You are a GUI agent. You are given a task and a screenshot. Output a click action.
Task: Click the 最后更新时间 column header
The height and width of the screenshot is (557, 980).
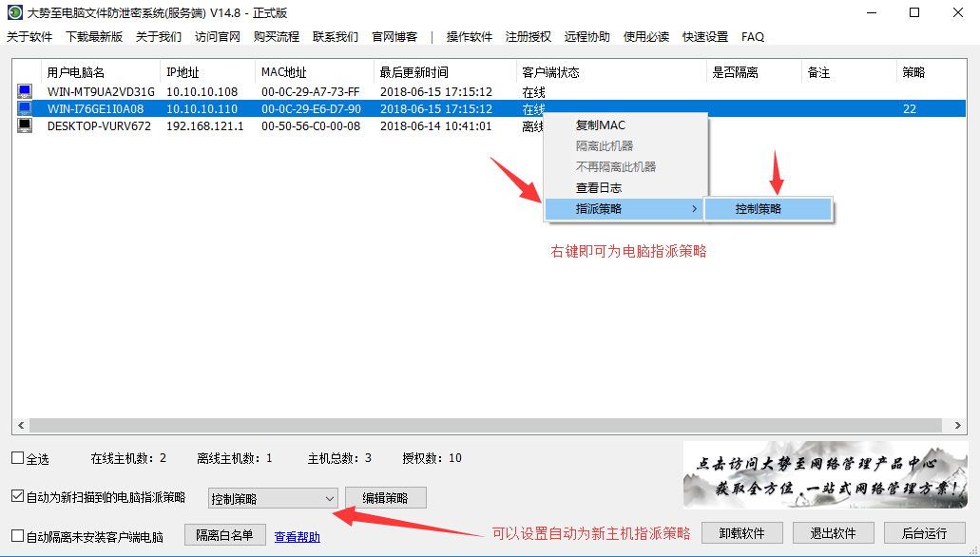point(414,72)
